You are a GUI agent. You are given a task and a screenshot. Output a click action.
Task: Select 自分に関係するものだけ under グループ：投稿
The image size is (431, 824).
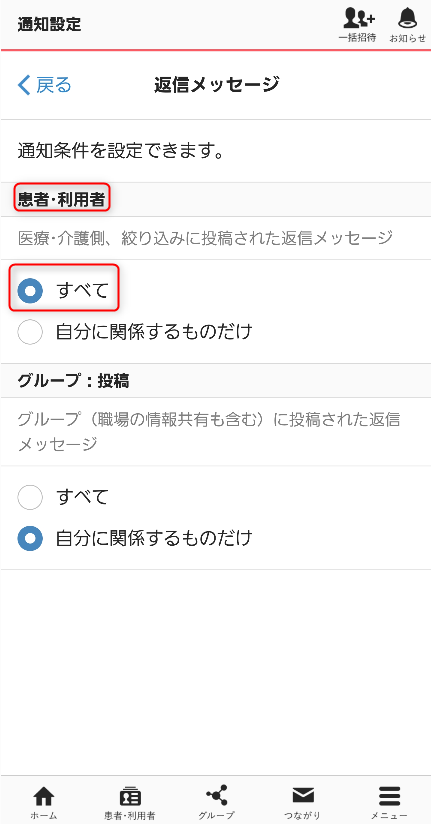point(30,538)
